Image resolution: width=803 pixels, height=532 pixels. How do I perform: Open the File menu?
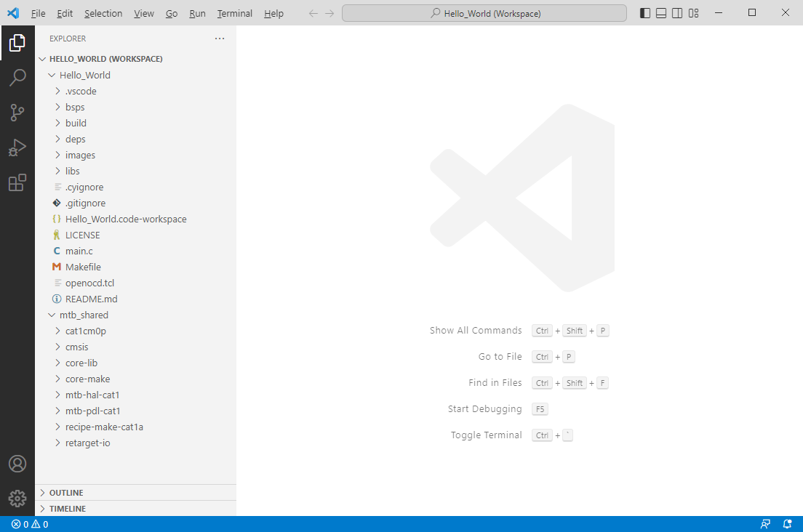38,13
